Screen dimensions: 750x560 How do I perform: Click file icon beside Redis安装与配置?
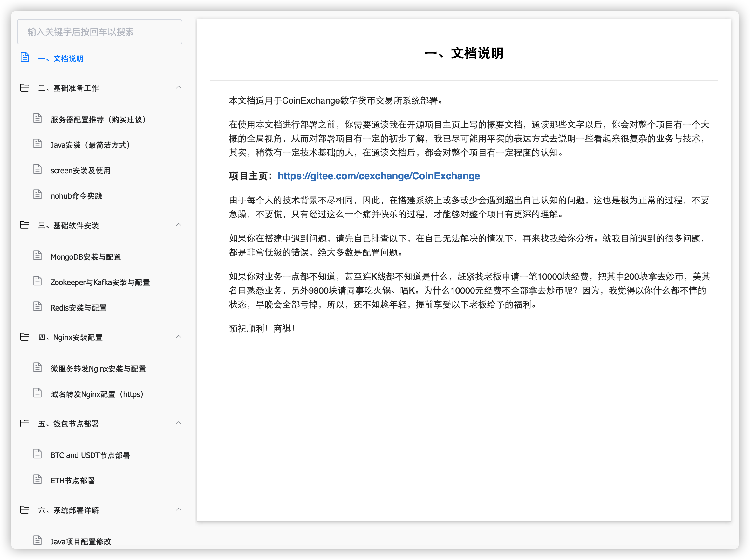[x=37, y=306]
